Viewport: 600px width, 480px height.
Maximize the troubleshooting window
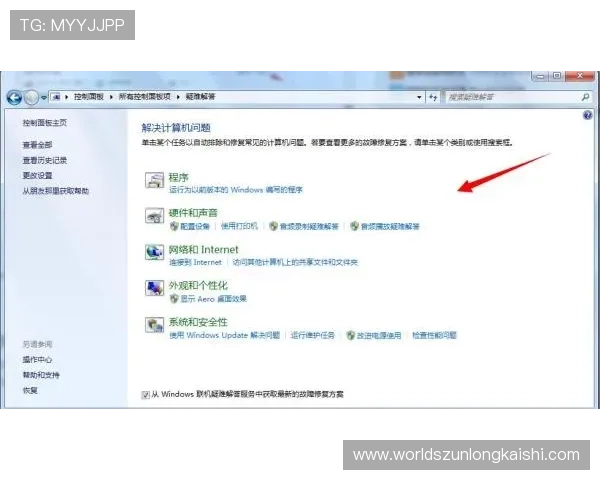[x=557, y=76]
